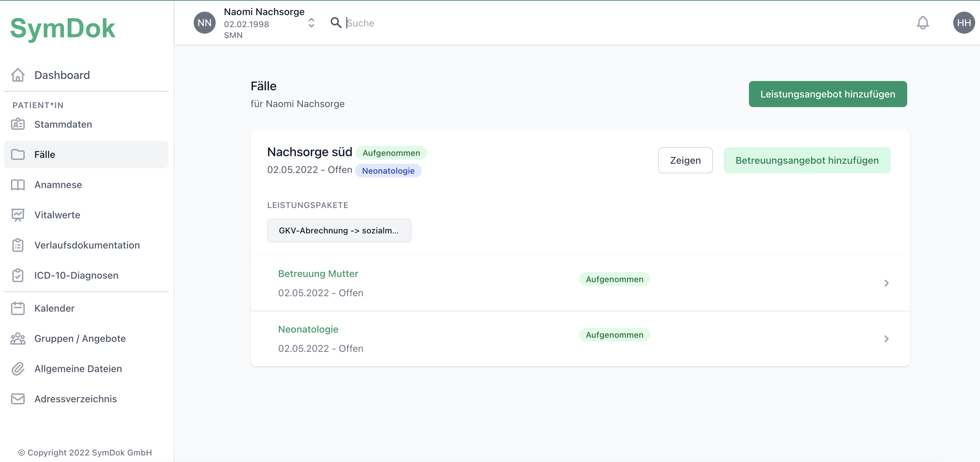Click the Copyright 2022 SymDok GmbH text

tap(85, 452)
